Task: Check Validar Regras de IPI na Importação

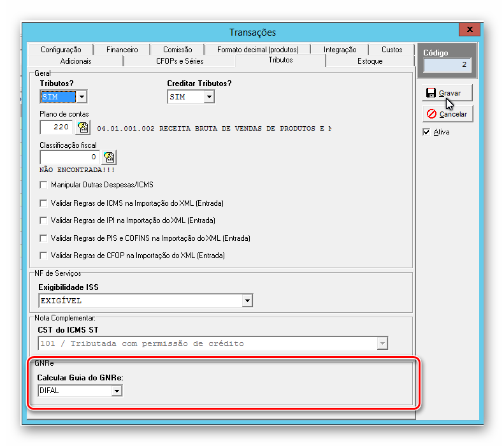Action: point(43,220)
